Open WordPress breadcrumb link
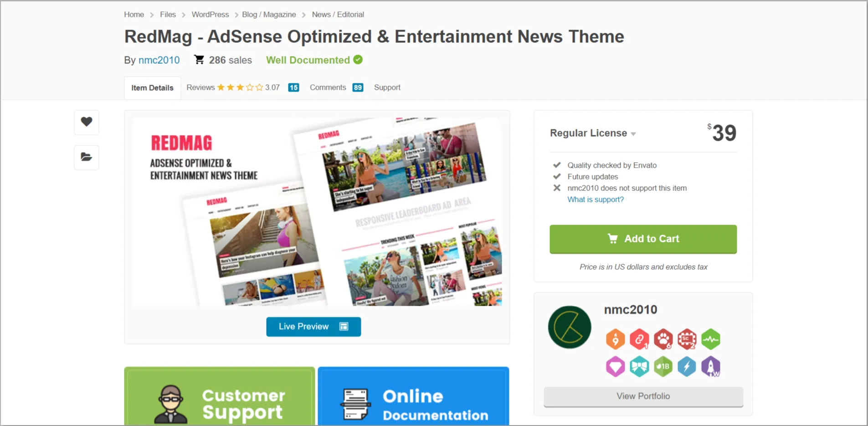The width and height of the screenshot is (868, 426). (210, 15)
